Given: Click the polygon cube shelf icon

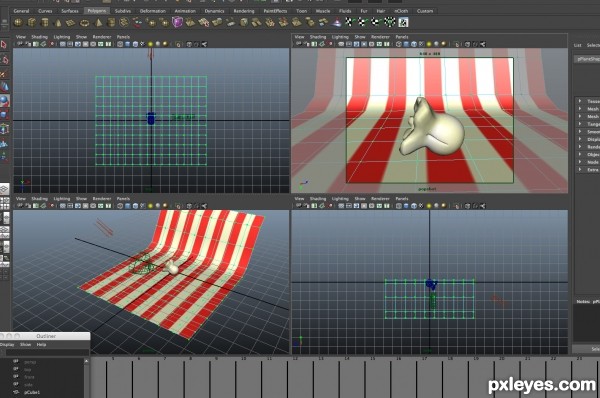Looking at the screenshot, I should pos(32,23).
